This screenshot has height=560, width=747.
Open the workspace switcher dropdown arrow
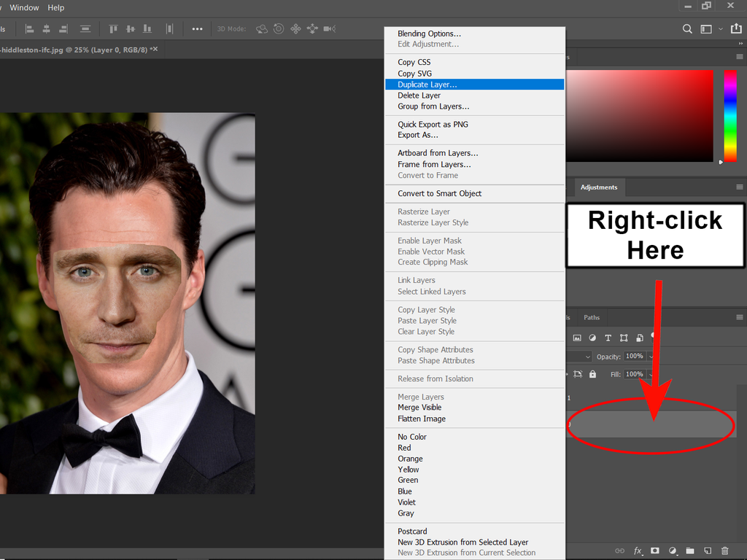pyautogui.click(x=721, y=29)
